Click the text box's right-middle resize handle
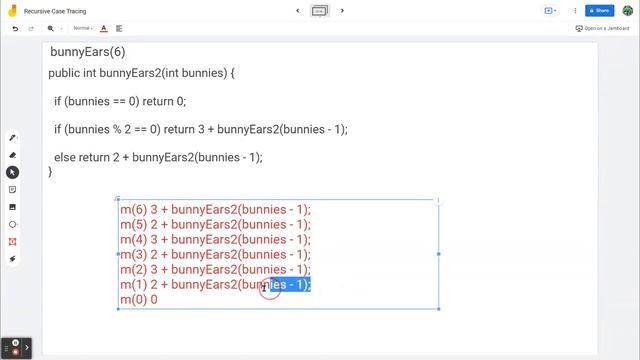640x360 pixels. click(439, 254)
